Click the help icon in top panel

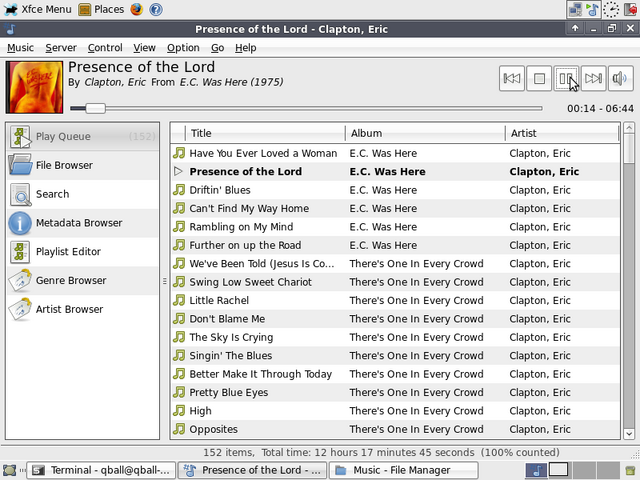(156, 9)
